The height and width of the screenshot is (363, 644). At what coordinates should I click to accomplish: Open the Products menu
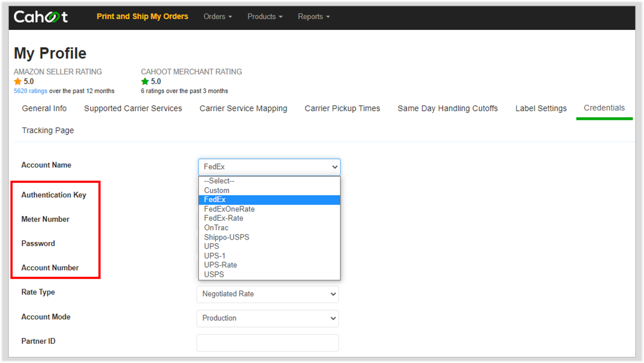coord(265,17)
